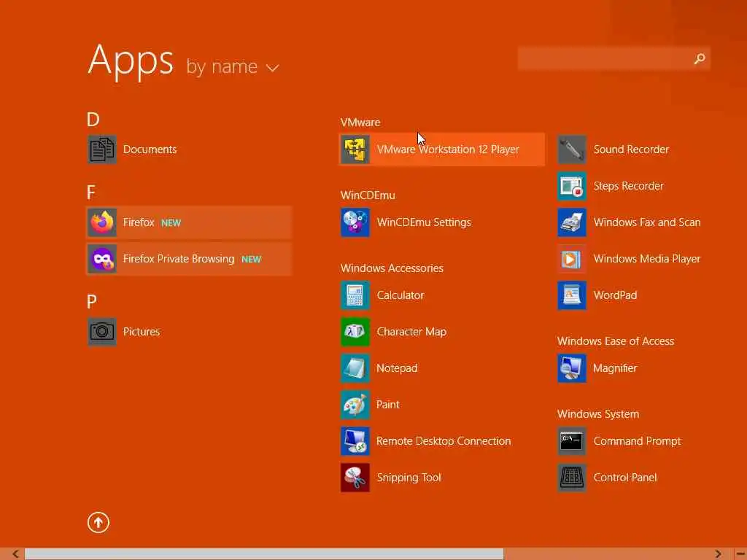Select the letter 'D' section header
The height and width of the screenshot is (560, 747).
click(x=93, y=120)
